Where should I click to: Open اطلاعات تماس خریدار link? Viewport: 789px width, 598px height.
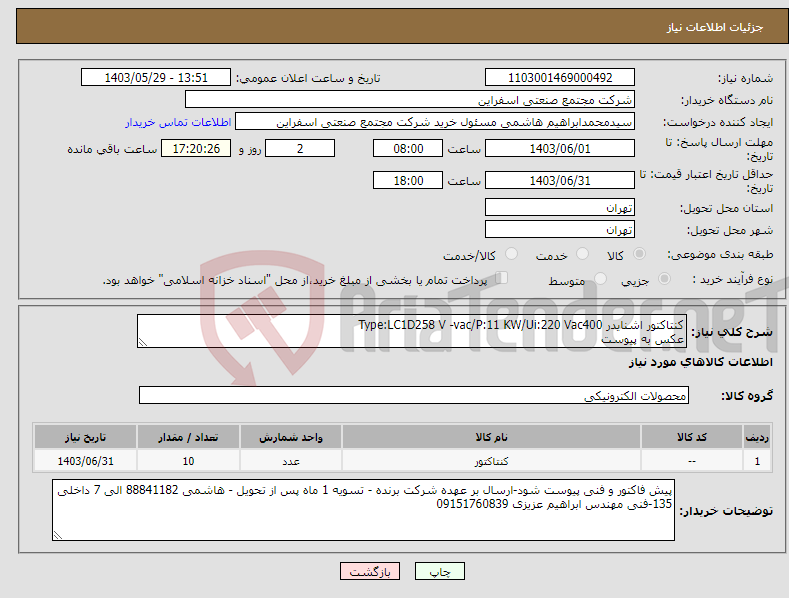[x=178, y=122]
